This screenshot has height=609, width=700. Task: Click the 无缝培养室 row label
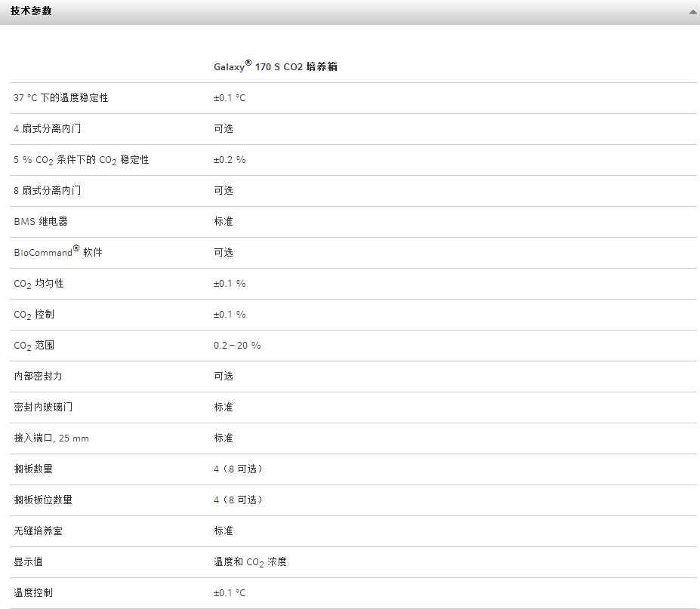[38, 531]
